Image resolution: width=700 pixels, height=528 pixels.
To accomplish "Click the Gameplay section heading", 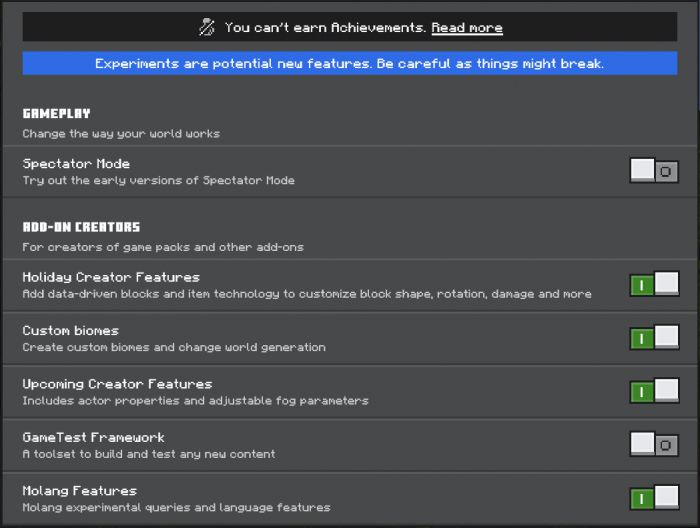I will tap(56, 113).
